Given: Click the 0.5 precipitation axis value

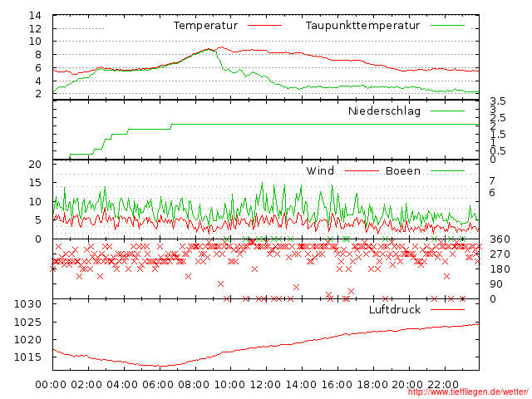Looking at the screenshot, I should pyautogui.click(x=498, y=151).
